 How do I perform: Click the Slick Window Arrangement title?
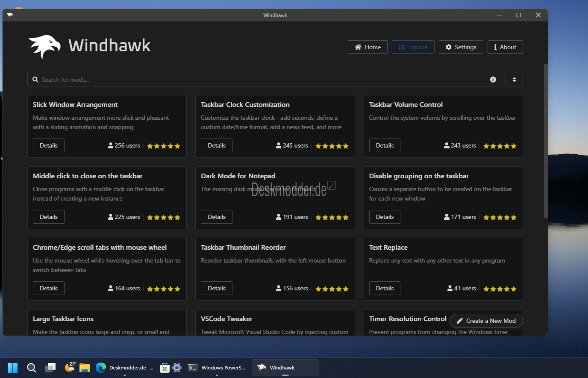tap(75, 104)
